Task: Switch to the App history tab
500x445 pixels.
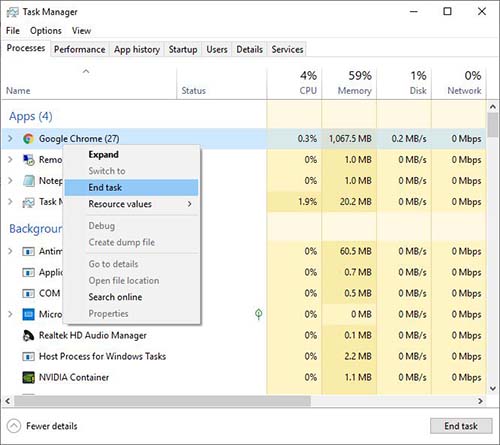Action: click(x=137, y=49)
